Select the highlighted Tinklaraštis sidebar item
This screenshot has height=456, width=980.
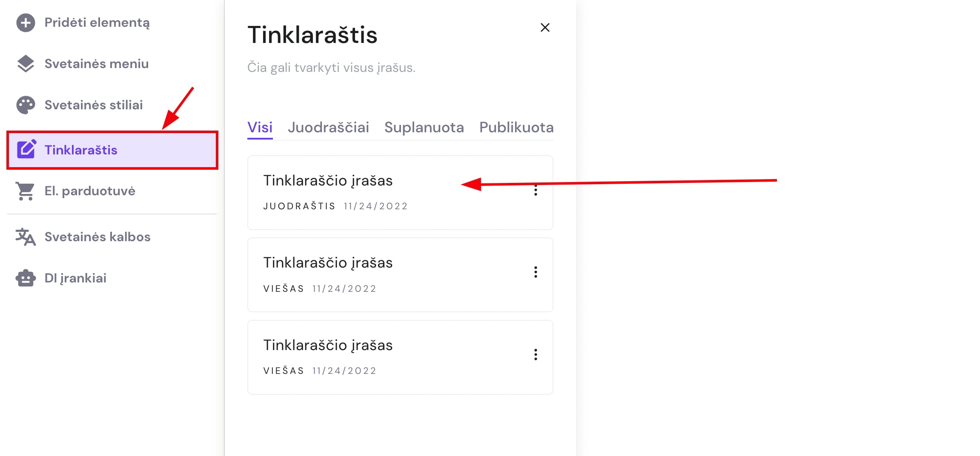(x=81, y=150)
